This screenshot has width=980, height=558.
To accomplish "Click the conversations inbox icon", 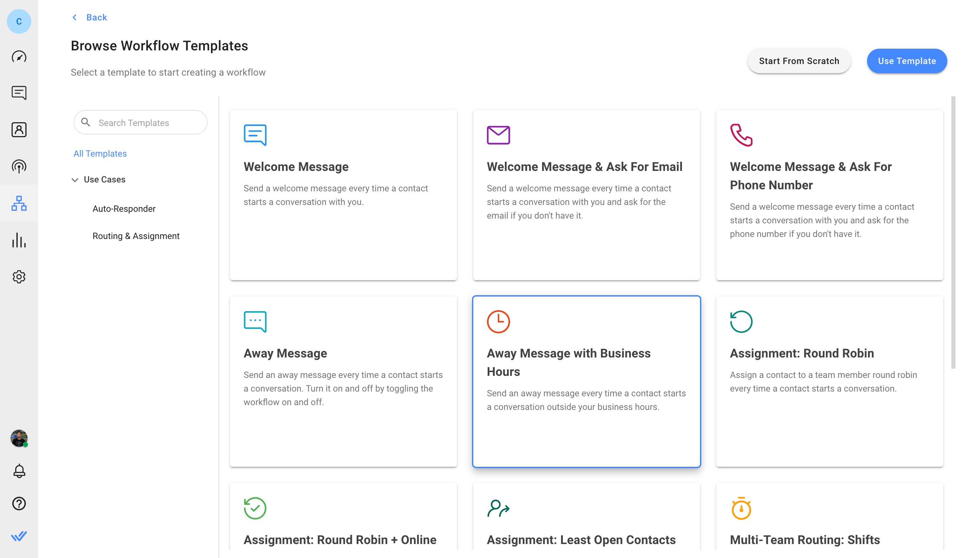I will (19, 94).
